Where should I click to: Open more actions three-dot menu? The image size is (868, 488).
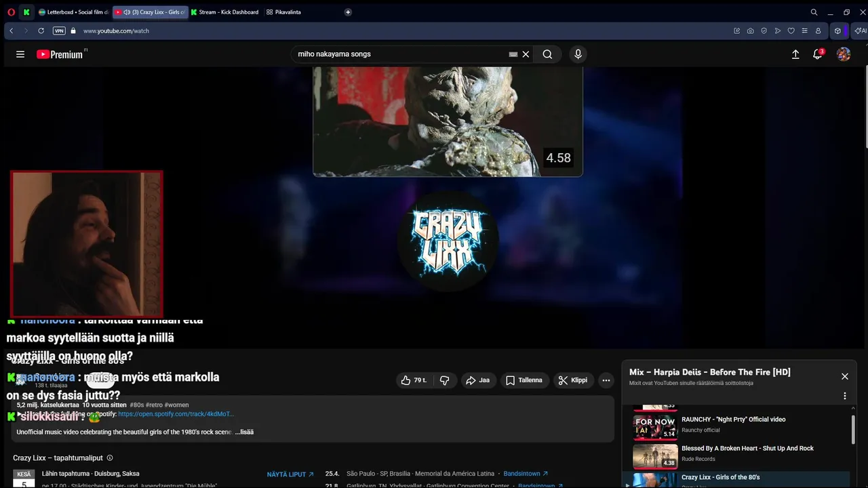coord(606,380)
